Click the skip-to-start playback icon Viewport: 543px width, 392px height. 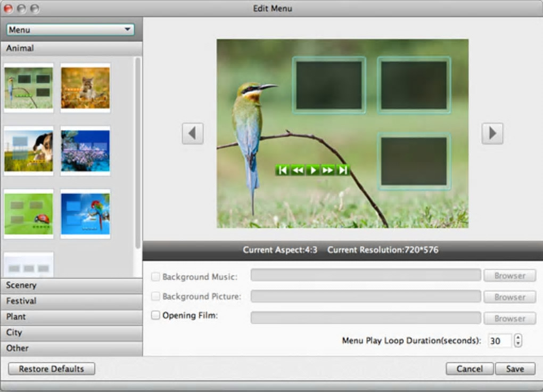[283, 170]
